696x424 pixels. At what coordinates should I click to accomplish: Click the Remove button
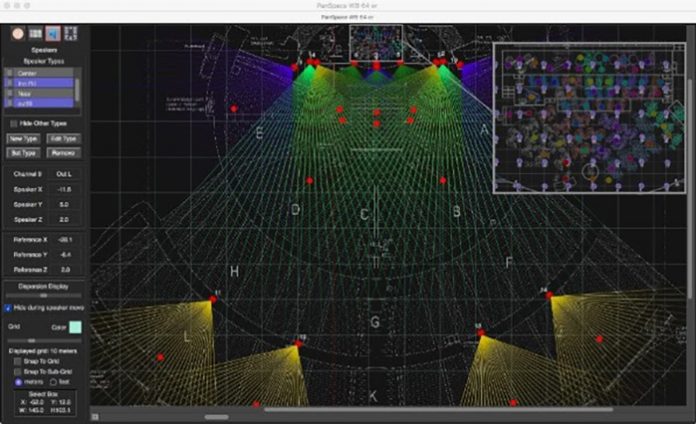pyautogui.click(x=63, y=153)
